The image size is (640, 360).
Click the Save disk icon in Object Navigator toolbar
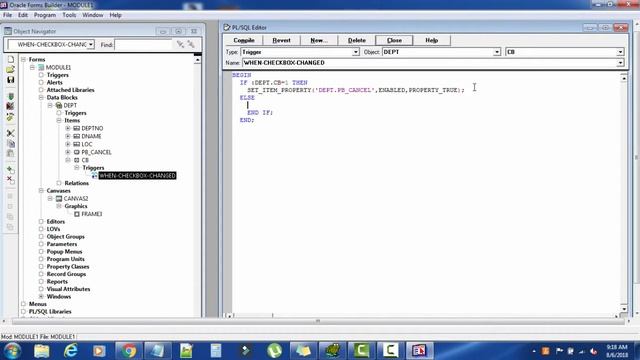point(11,80)
